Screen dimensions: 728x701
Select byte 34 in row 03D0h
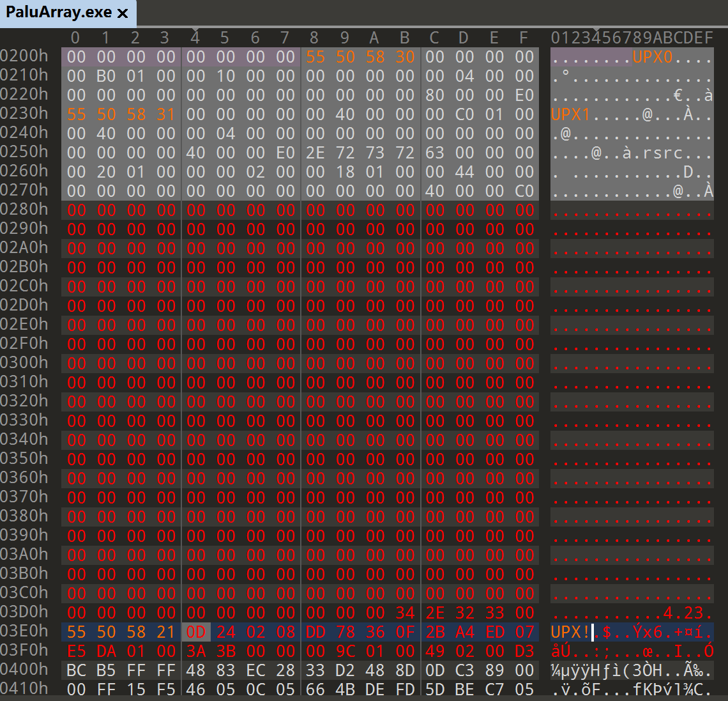[x=405, y=613]
